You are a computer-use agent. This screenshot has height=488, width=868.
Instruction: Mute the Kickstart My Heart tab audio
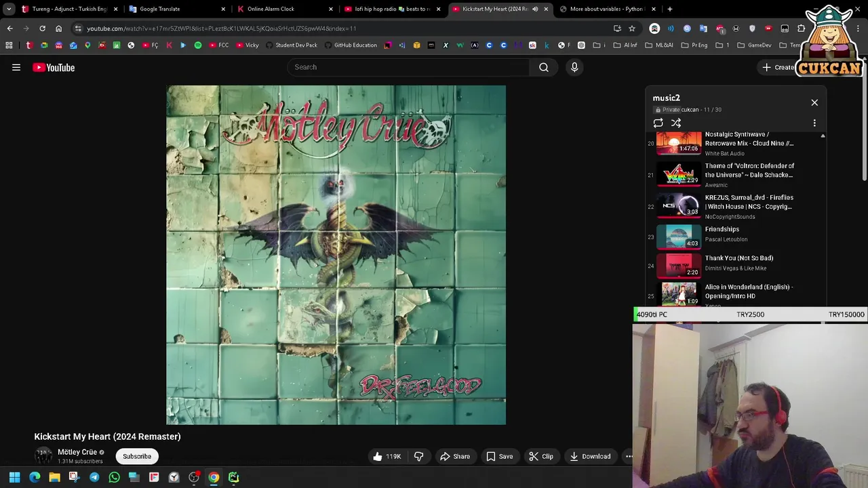pos(535,9)
